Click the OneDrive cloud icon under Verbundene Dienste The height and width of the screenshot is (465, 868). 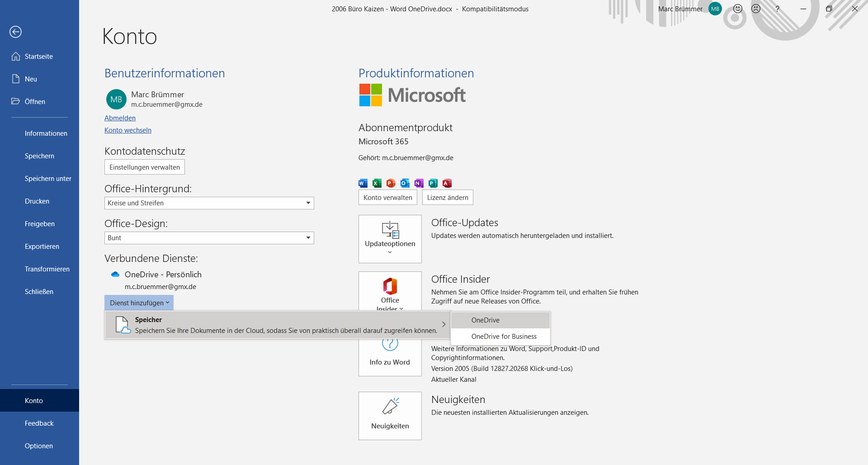pyautogui.click(x=115, y=274)
